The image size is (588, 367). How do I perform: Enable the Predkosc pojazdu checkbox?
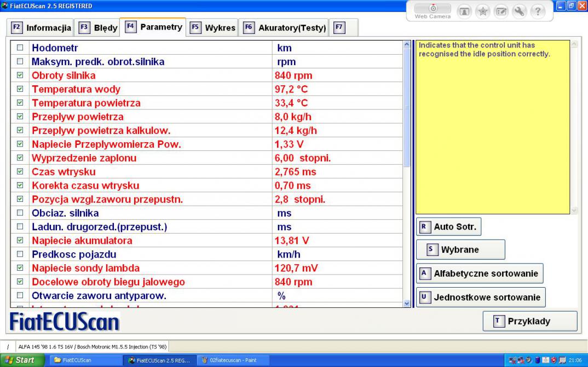click(20, 254)
